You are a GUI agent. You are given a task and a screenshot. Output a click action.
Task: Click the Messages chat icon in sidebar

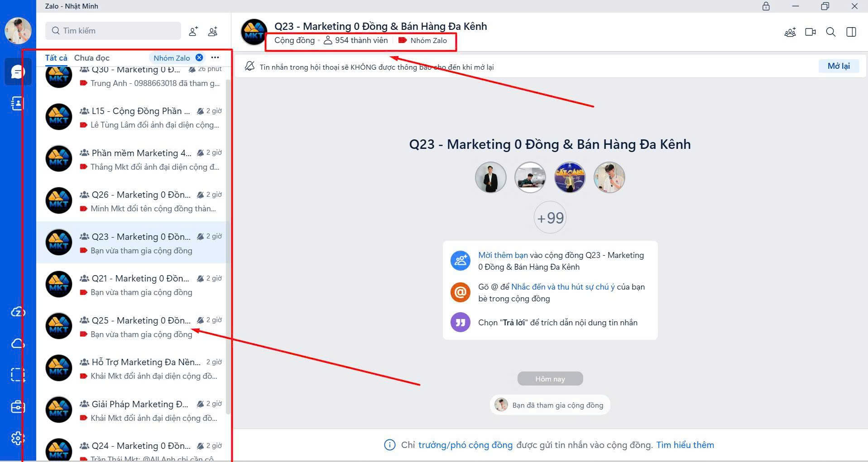click(x=18, y=72)
